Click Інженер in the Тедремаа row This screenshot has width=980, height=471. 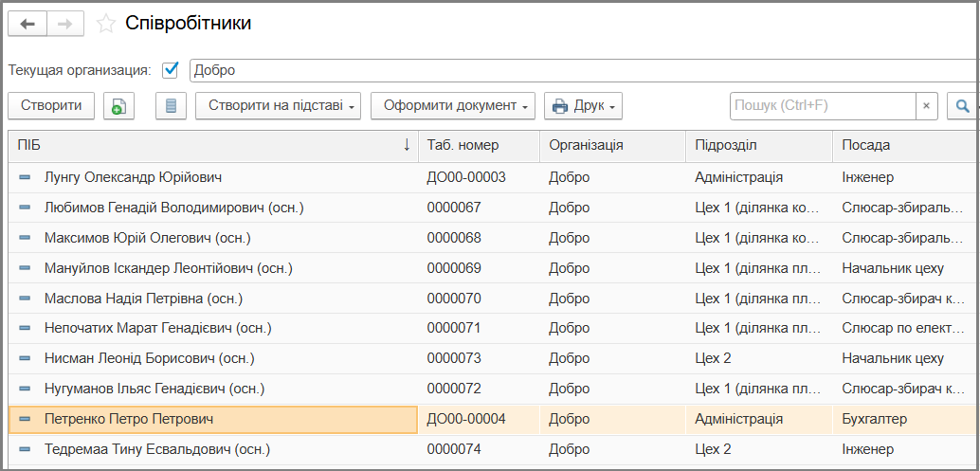867,449
